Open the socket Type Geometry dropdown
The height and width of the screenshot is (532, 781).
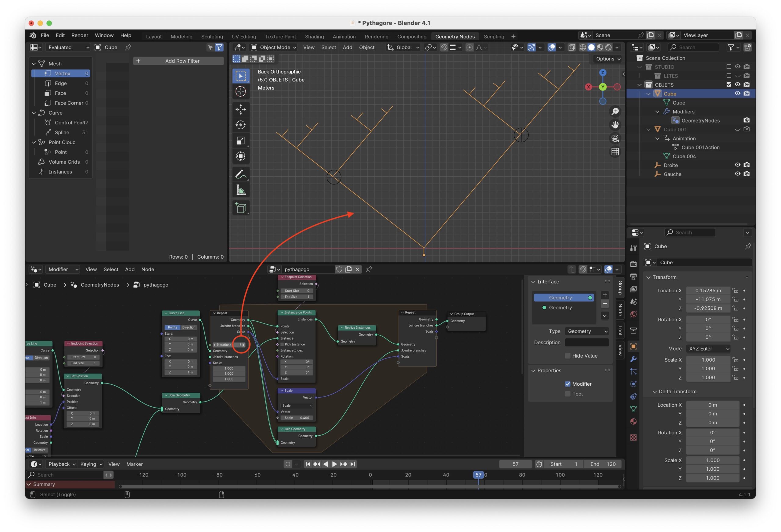click(x=587, y=331)
